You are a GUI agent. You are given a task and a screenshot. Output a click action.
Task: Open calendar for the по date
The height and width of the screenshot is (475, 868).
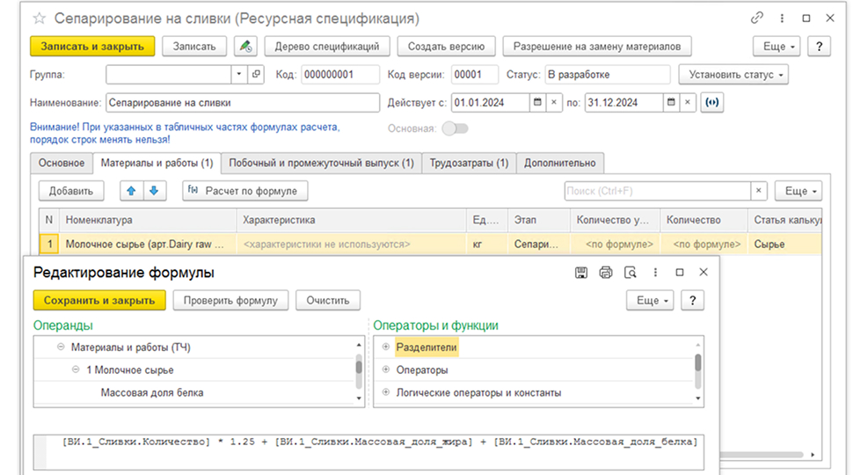671,102
